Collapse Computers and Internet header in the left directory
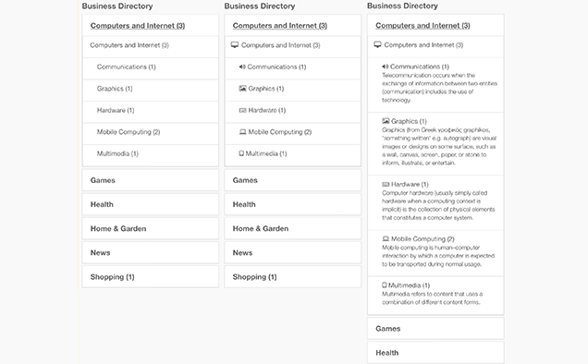The width and height of the screenshot is (588, 364). coord(138,26)
